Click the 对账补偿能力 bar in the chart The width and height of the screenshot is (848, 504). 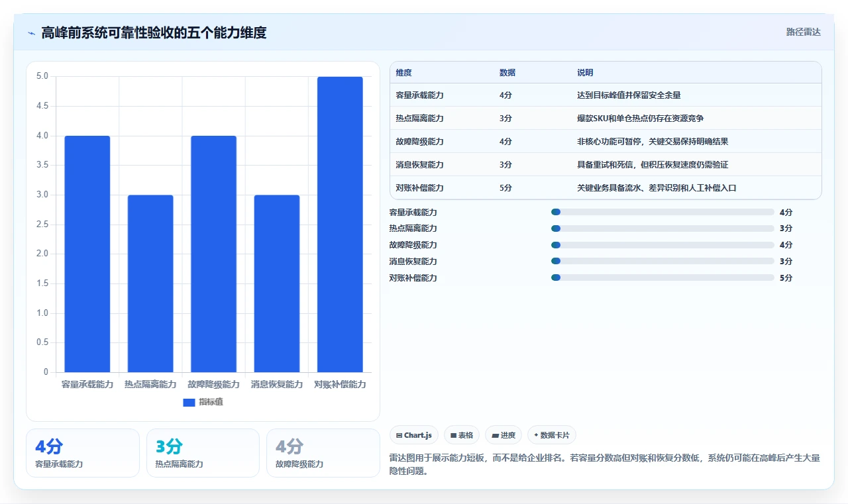[340, 225]
